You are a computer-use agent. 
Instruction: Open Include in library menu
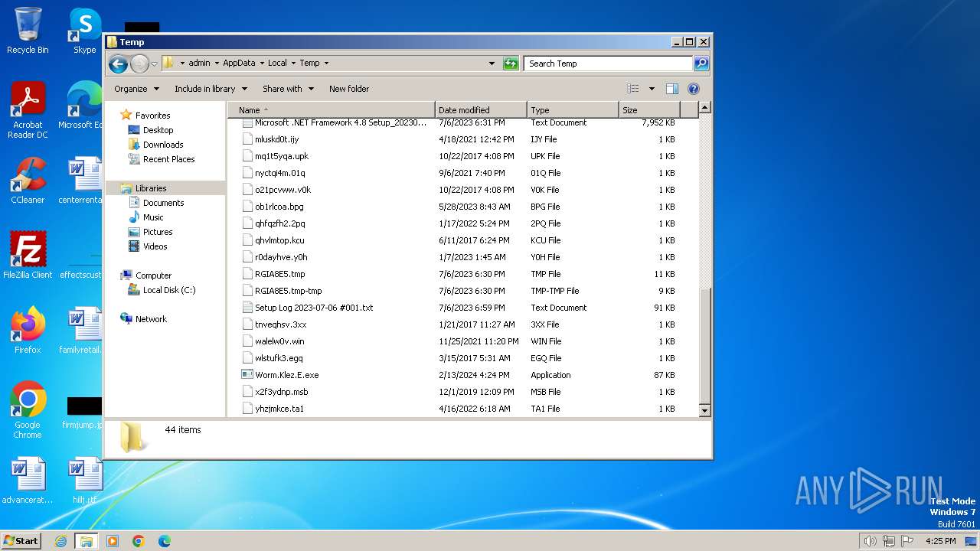(211, 89)
